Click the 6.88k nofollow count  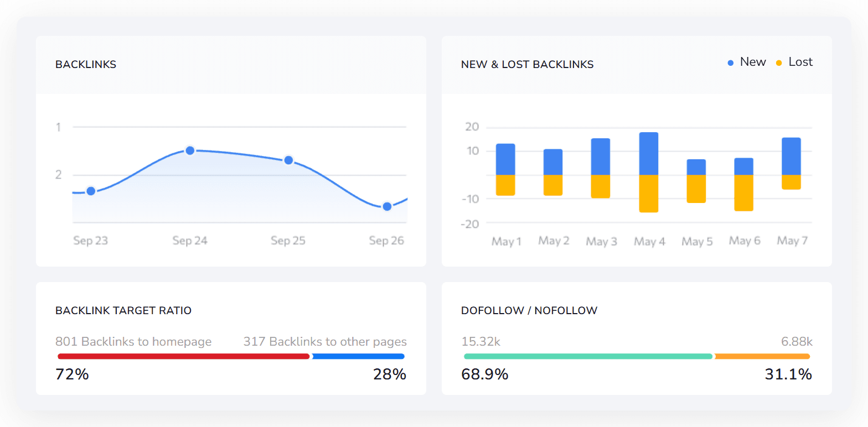797,342
